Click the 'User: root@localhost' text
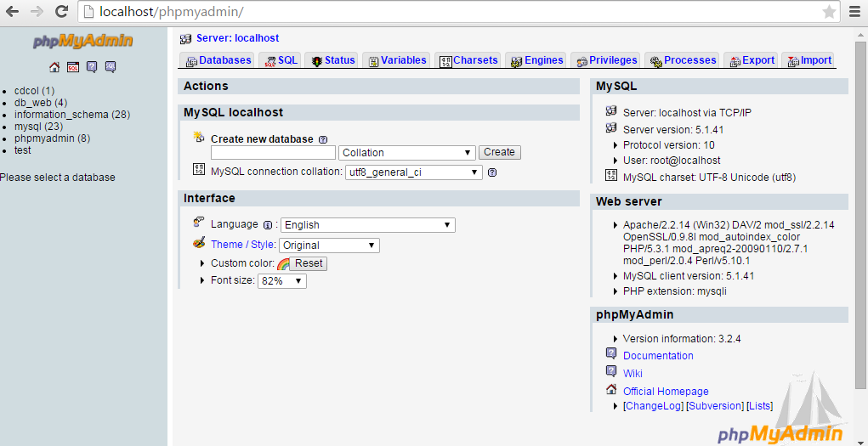 (x=672, y=161)
